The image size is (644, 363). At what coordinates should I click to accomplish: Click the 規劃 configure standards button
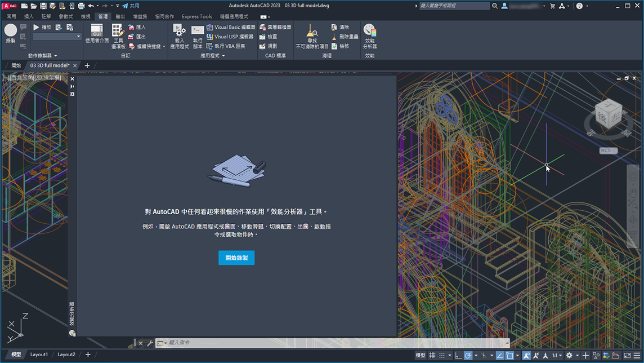[268, 46]
